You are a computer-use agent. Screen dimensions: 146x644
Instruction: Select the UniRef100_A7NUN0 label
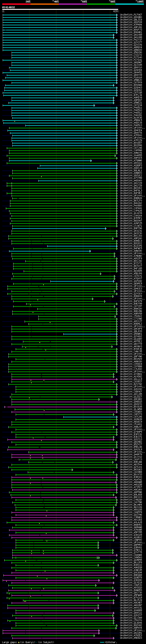(131, 256)
